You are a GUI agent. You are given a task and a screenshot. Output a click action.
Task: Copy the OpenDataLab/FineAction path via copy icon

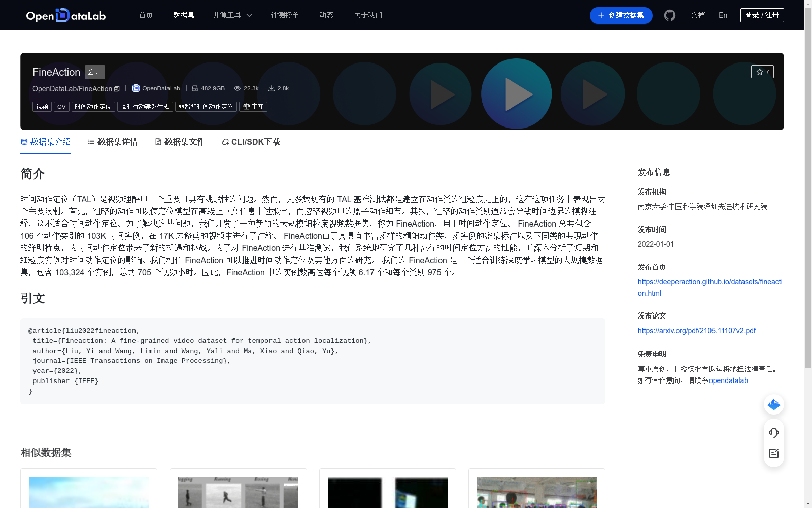tap(117, 89)
